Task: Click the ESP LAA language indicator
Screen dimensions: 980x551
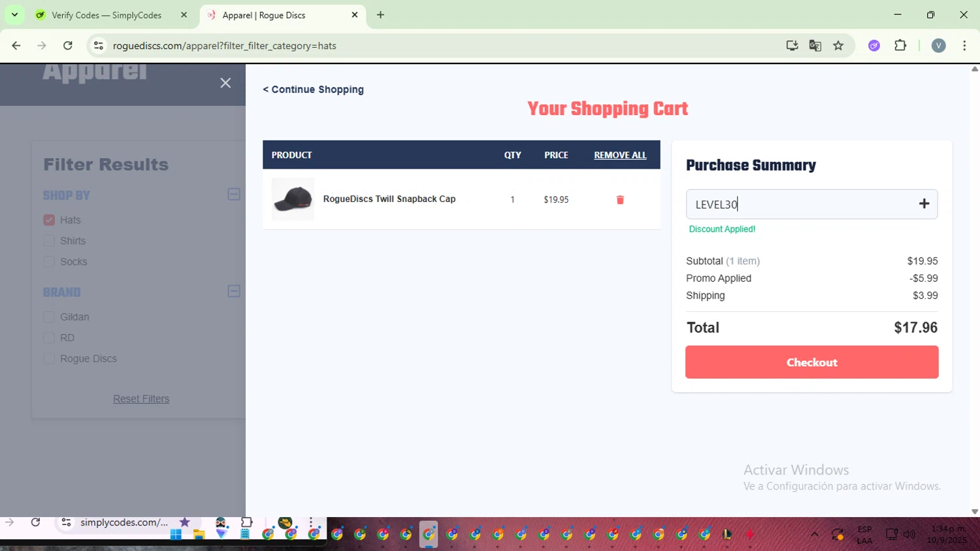Action: 864,535
